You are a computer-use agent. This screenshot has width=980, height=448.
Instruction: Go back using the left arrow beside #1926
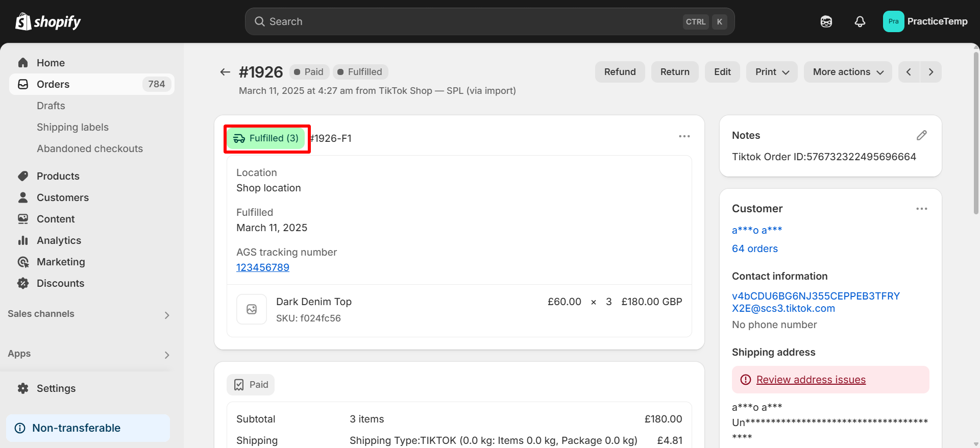coord(225,72)
